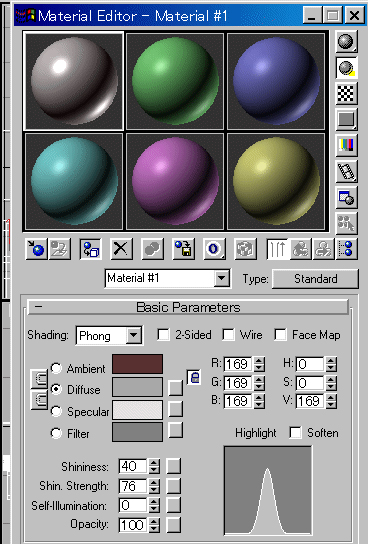368x544 pixels.
Task: Click the H value spinner arrows
Action: (x=331, y=364)
